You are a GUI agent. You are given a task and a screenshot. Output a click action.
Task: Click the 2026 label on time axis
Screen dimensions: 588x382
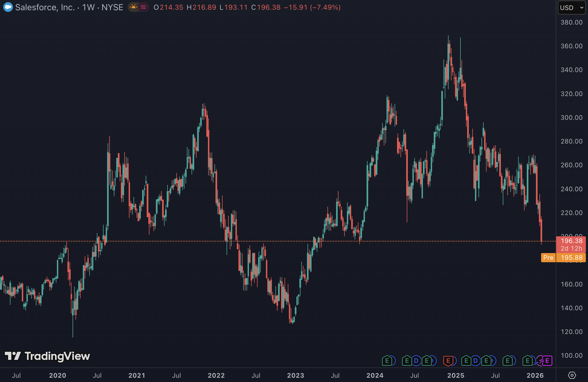tap(535, 376)
